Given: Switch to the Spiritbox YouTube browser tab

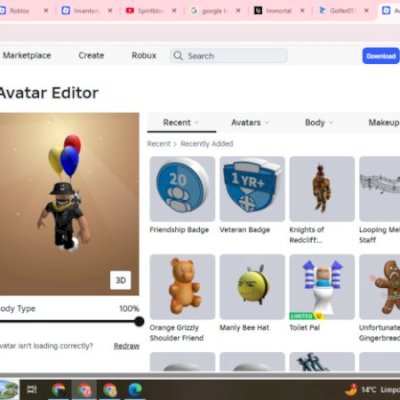Looking at the screenshot, I should pos(150,11).
